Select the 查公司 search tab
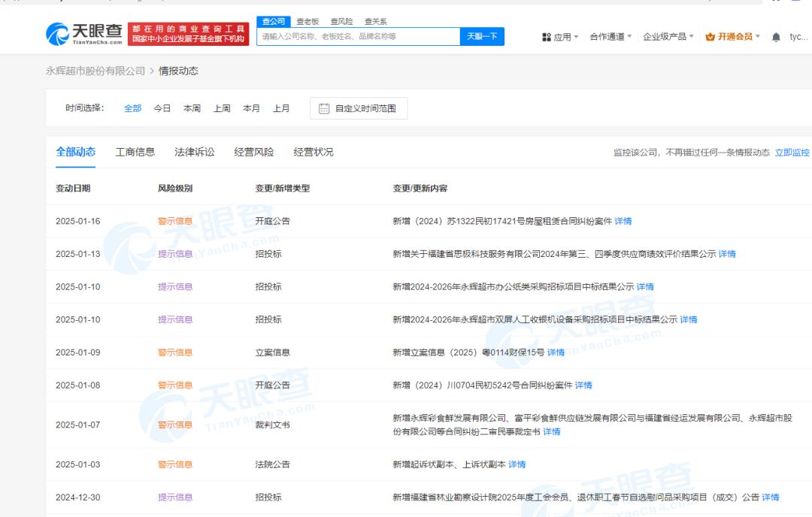 click(274, 21)
